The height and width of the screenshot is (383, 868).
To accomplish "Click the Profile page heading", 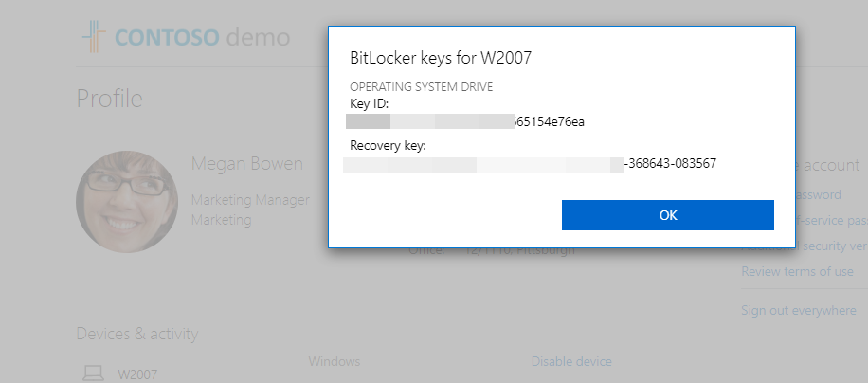I will 110,98.
